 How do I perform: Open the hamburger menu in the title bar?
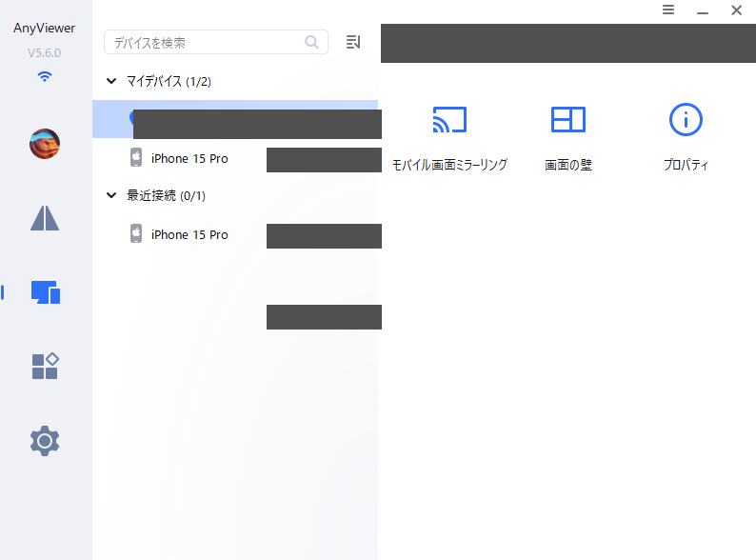(668, 10)
